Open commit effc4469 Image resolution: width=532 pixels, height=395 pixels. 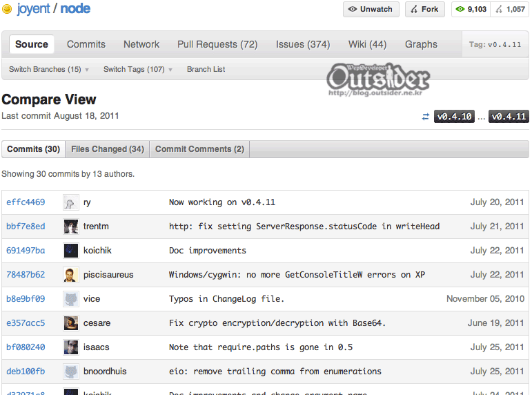[x=26, y=202]
